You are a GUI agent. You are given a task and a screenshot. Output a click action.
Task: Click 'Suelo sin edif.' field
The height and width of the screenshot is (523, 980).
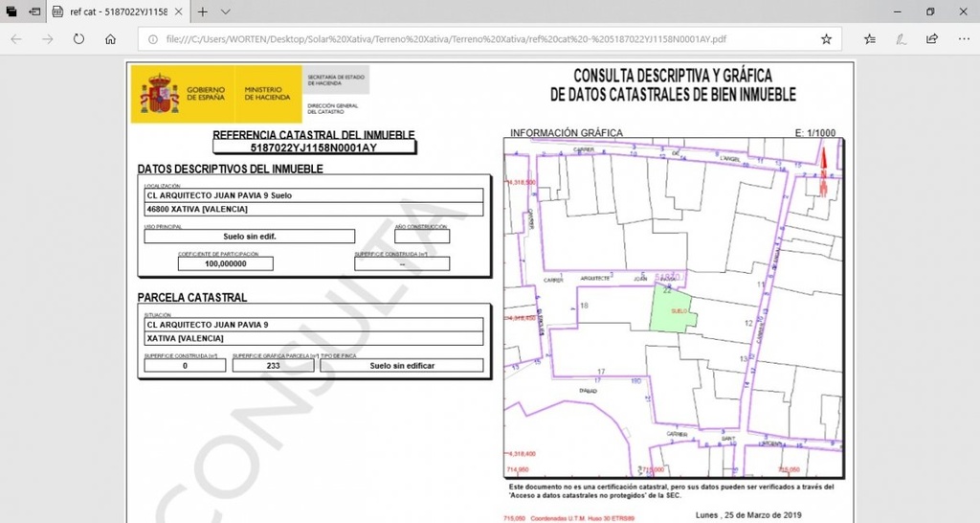coord(250,237)
